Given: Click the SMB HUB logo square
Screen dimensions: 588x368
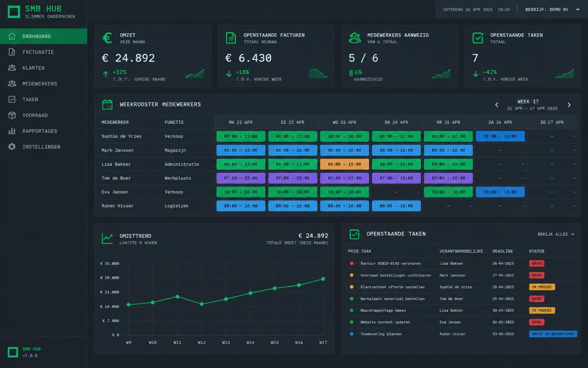Looking at the screenshot, I should pos(14,12).
